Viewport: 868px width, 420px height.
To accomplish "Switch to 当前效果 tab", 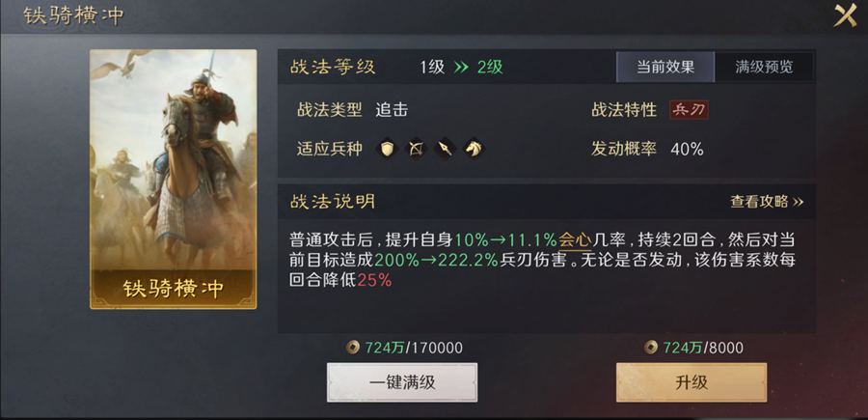I will point(665,67).
